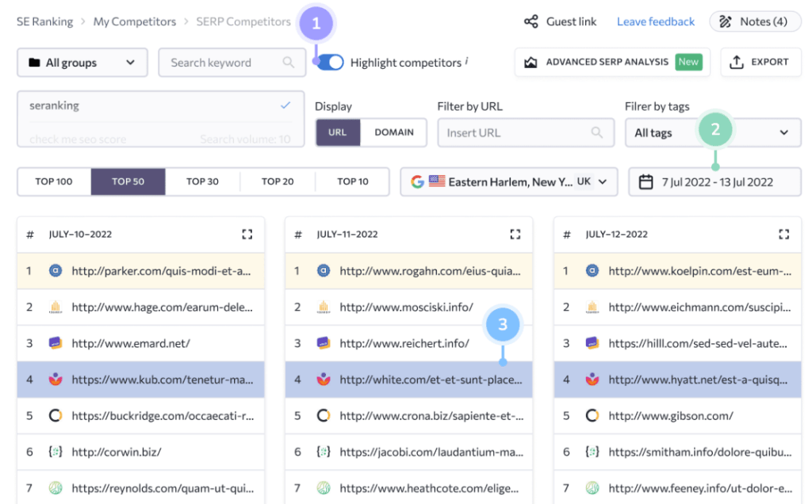
Task: Click the folder icon in All groups
Action: (34, 63)
